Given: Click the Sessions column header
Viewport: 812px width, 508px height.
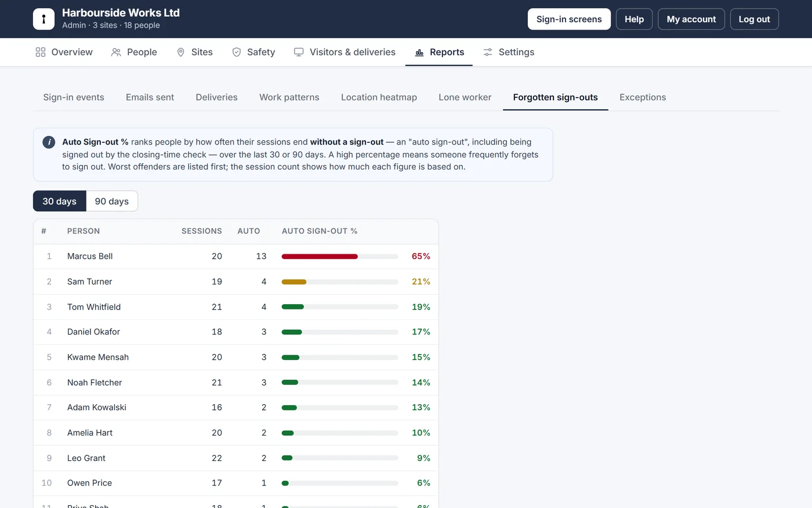Looking at the screenshot, I should (x=202, y=231).
